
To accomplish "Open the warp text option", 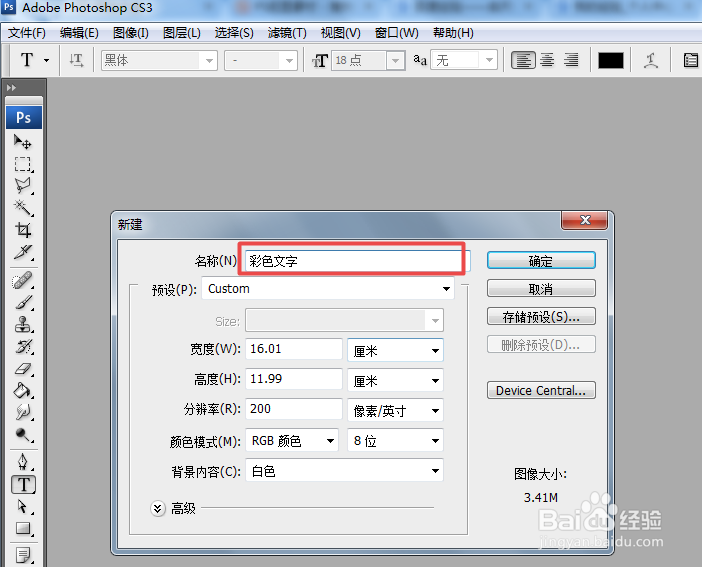I will click(651, 60).
